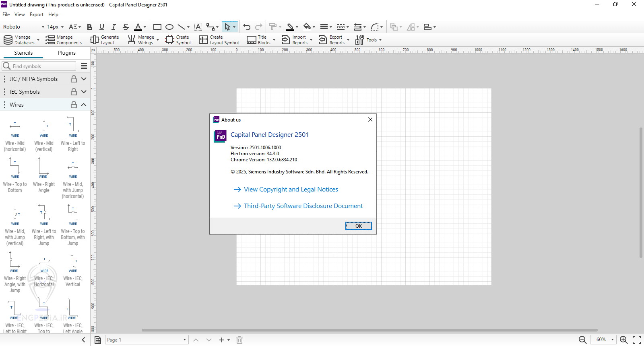Click the Undo arrow
Image resolution: width=644 pixels, height=346 pixels.
(247, 27)
